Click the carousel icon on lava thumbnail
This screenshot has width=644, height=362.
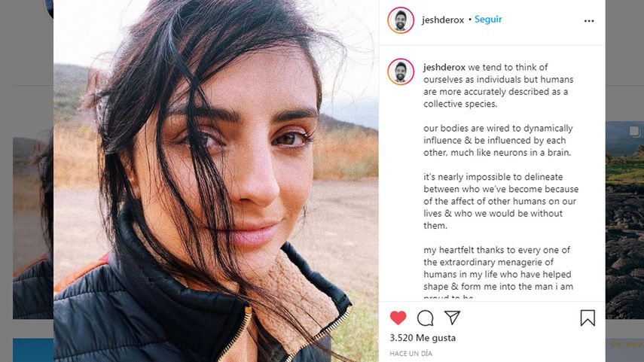(x=634, y=132)
